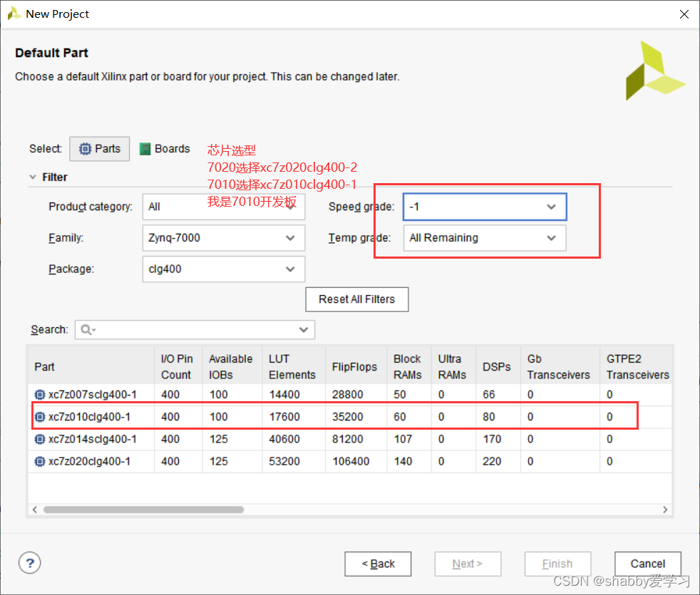Sort by the Part column header
Screen dimensions: 700x595
tap(91, 367)
